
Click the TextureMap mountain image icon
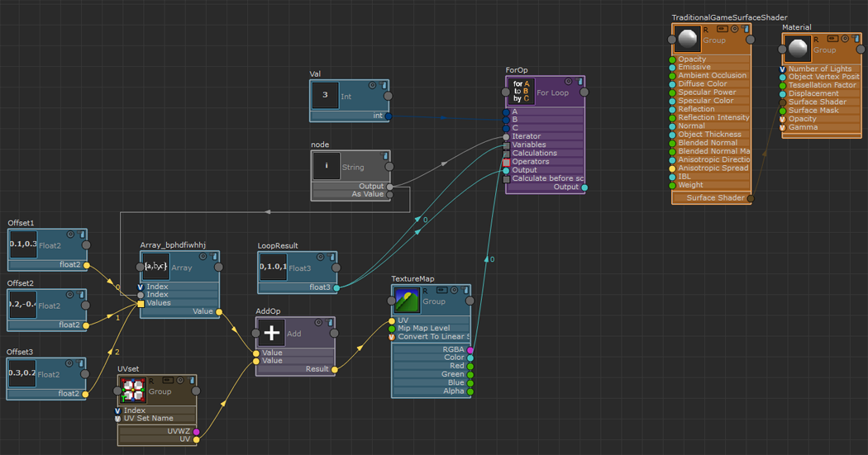coord(407,301)
